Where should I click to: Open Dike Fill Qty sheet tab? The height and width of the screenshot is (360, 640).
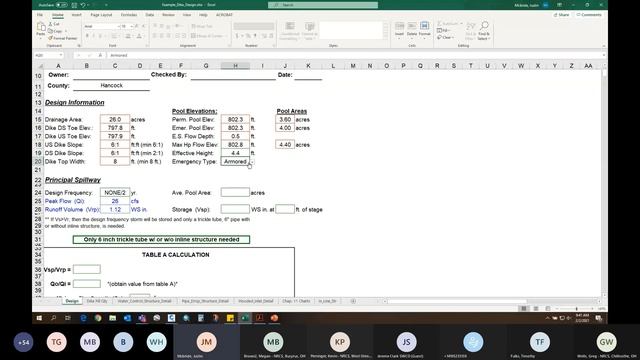(97, 301)
